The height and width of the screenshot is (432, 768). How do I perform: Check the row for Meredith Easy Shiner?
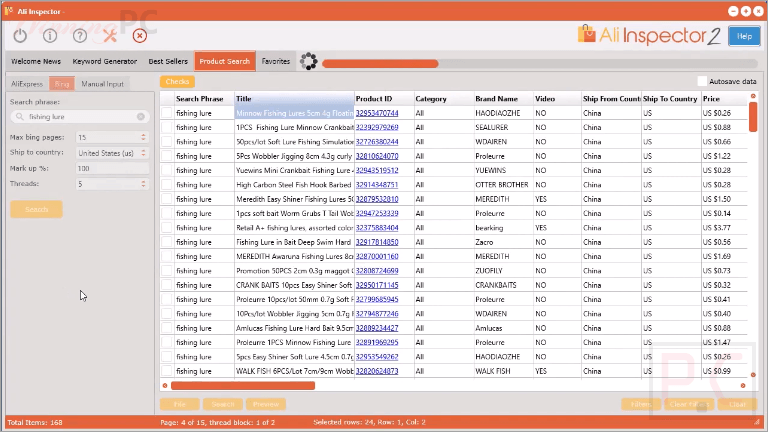[167, 199]
